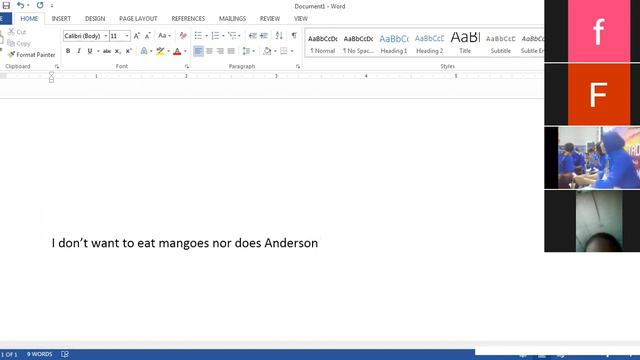Viewport: 640px width, 360px height.
Task: Open the font color dropdown arrow
Action: click(x=185, y=51)
